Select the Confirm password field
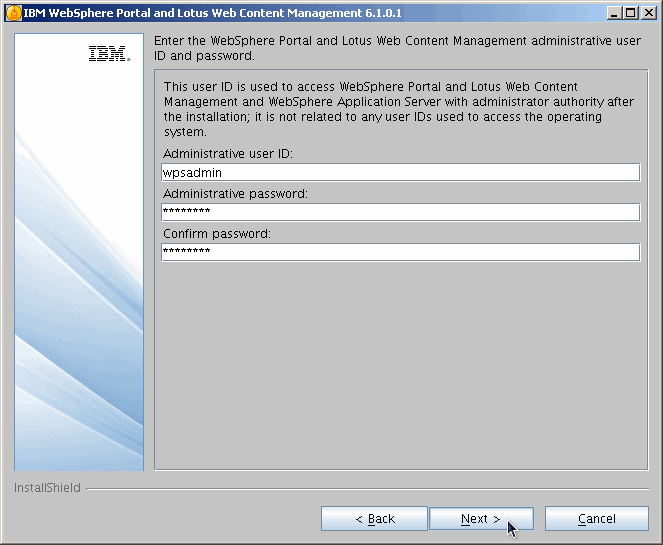The image size is (663, 545). (400, 252)
